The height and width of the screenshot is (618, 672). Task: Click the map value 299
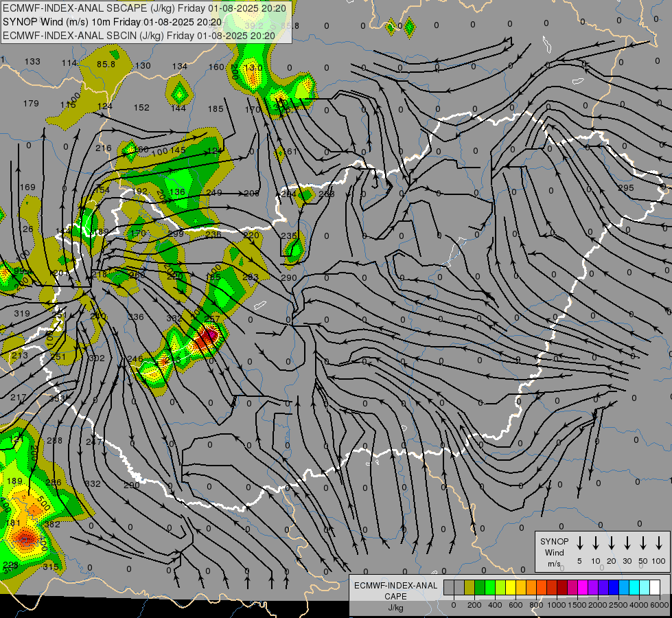(176, 233)
